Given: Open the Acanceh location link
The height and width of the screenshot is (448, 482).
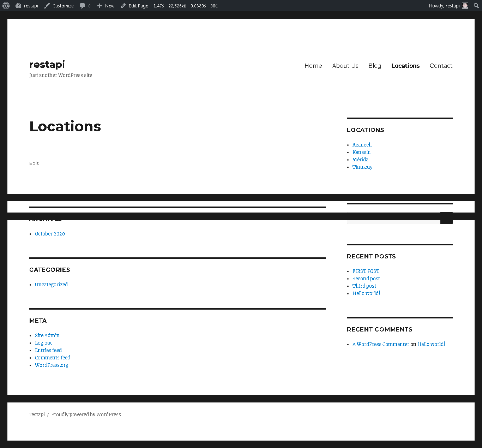Looking at the screenshot, I should tap(362, 145).
